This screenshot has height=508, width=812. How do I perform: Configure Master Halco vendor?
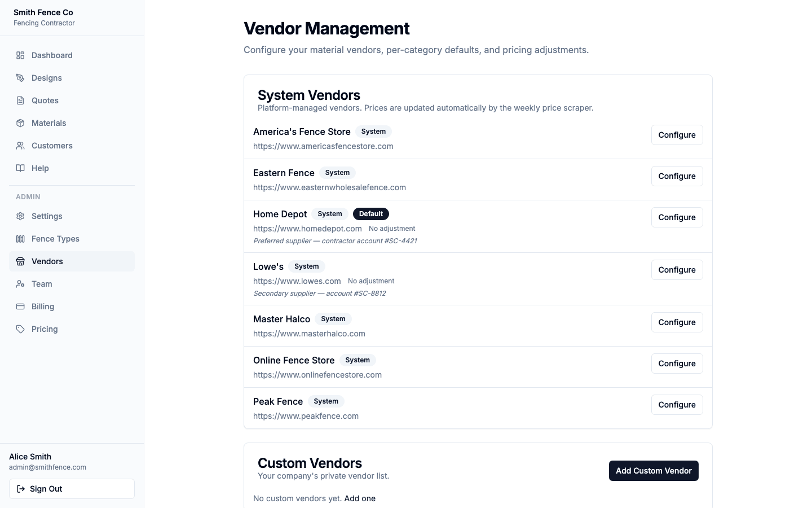pos(677,322)
